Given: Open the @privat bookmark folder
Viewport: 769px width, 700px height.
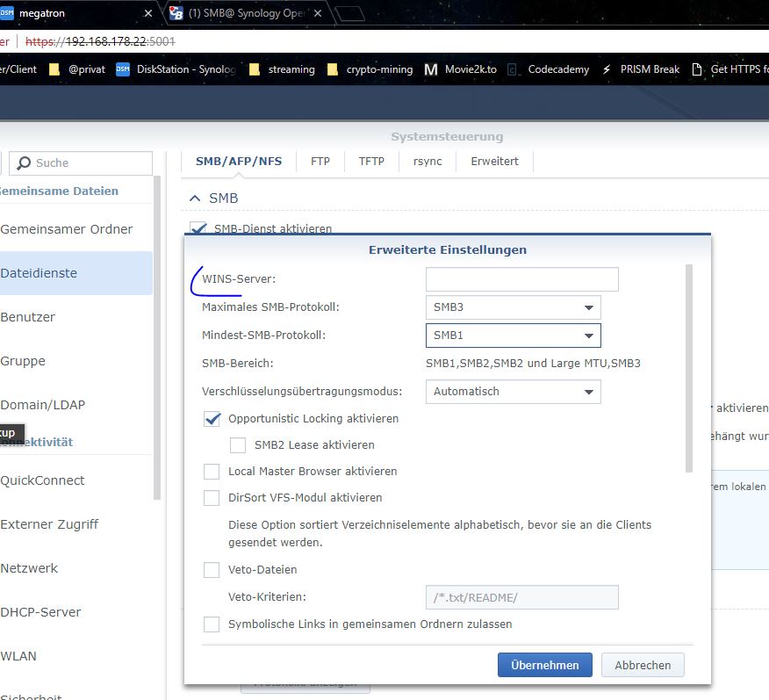Looking at the screenshot, I should 77,69.
